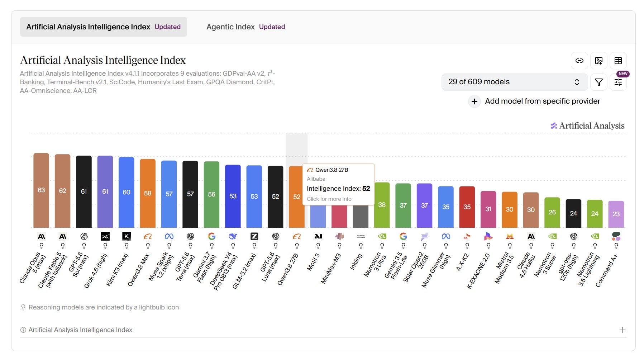Click the Claude Opus 5 bar showing 63

click(41, 190)
